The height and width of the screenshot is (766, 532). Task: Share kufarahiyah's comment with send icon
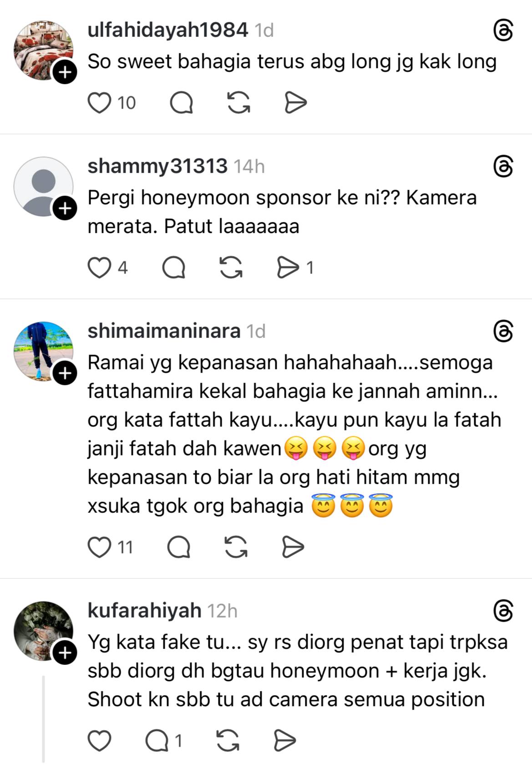coord(285,740)
